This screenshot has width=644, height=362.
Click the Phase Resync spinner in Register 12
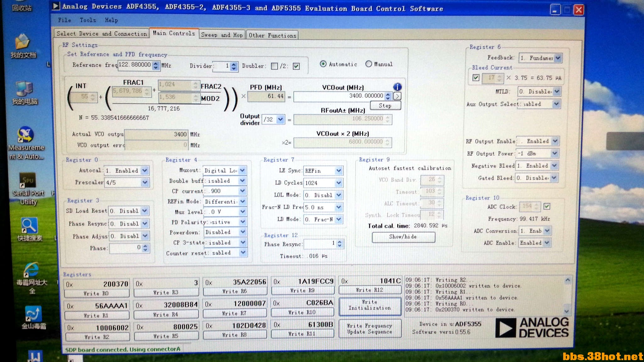tap(339, 244)
